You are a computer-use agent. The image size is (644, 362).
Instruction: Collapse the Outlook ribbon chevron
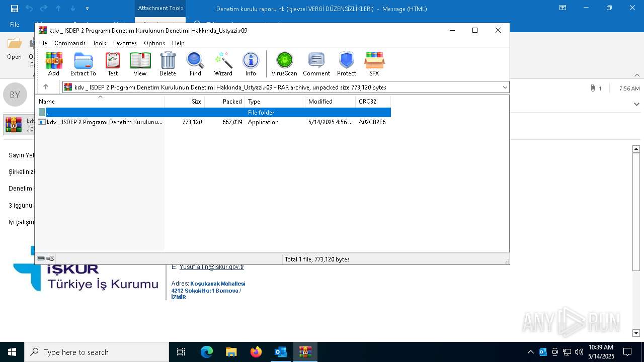point(636,75)
